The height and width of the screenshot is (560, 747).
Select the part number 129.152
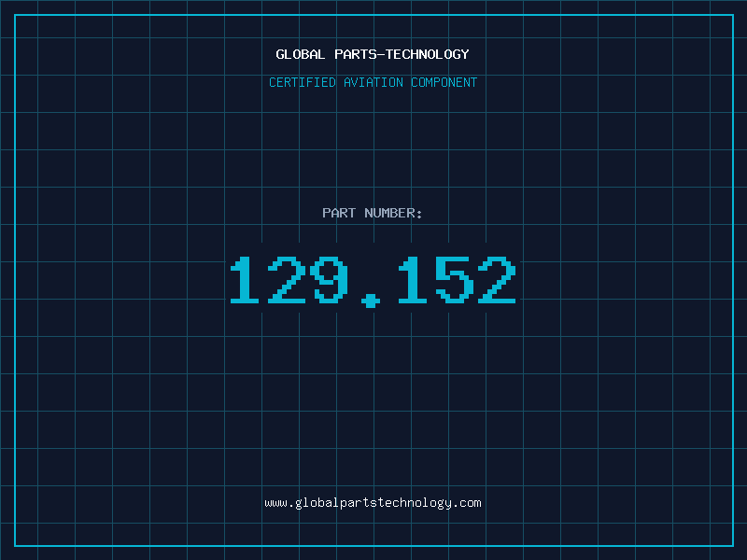click(373, 281)
